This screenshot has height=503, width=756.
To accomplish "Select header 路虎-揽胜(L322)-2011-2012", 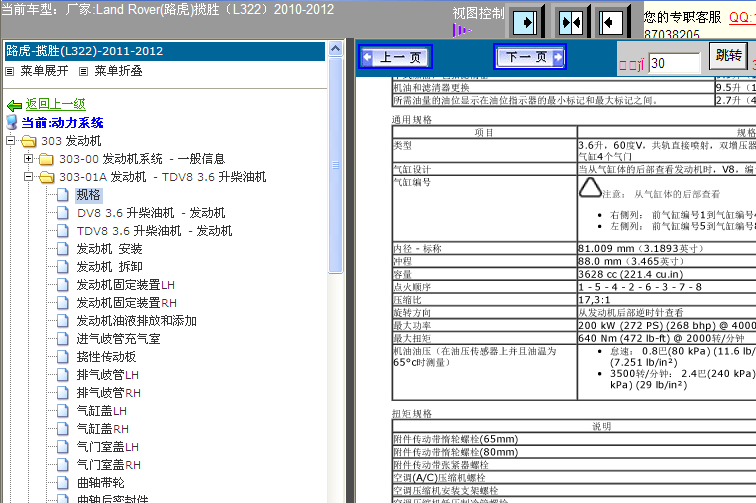I will (164, 51).
